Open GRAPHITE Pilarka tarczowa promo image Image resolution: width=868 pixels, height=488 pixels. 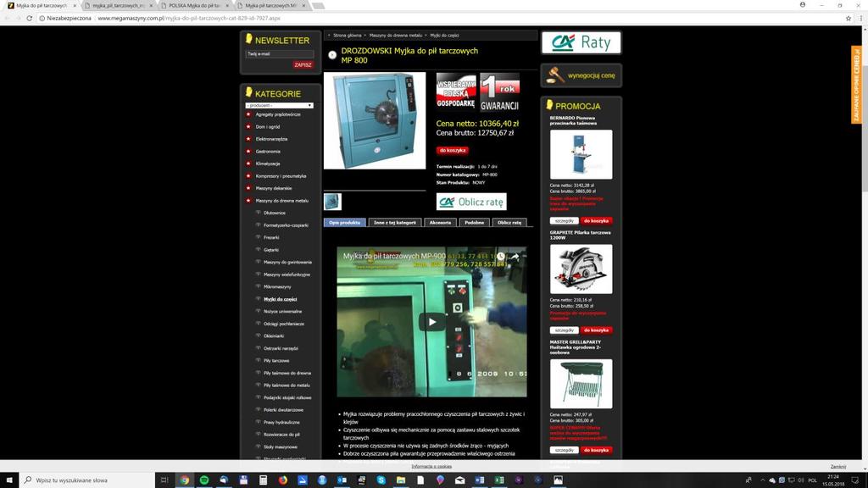click(581, 269)
